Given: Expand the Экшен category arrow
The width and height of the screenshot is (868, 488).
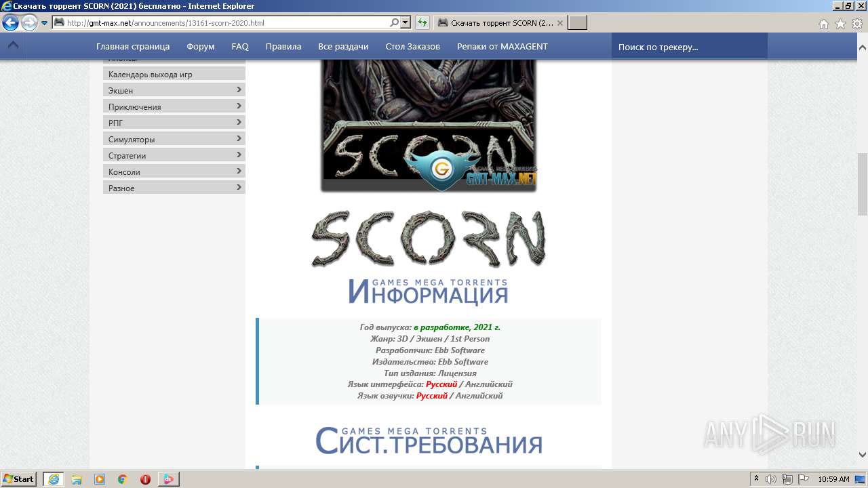Looking at the screenshot, I should pos(239,89).
